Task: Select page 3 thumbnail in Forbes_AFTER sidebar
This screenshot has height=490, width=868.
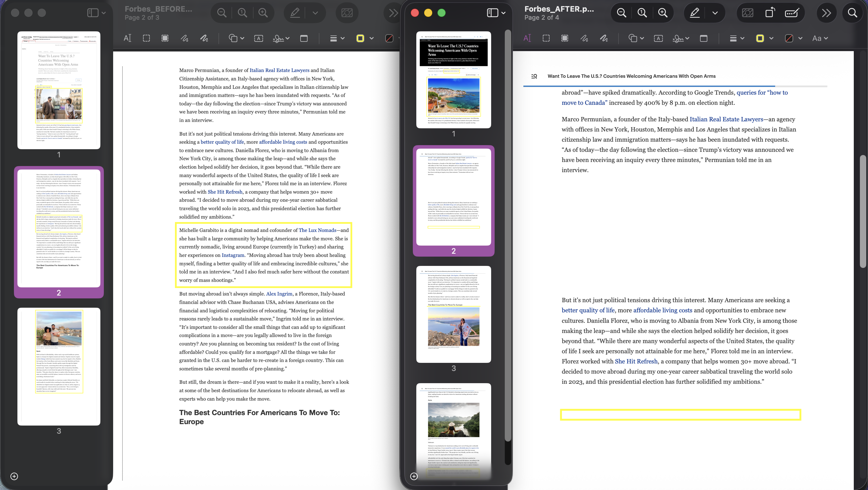Action: pyautogui.click(x=453, y=314)
